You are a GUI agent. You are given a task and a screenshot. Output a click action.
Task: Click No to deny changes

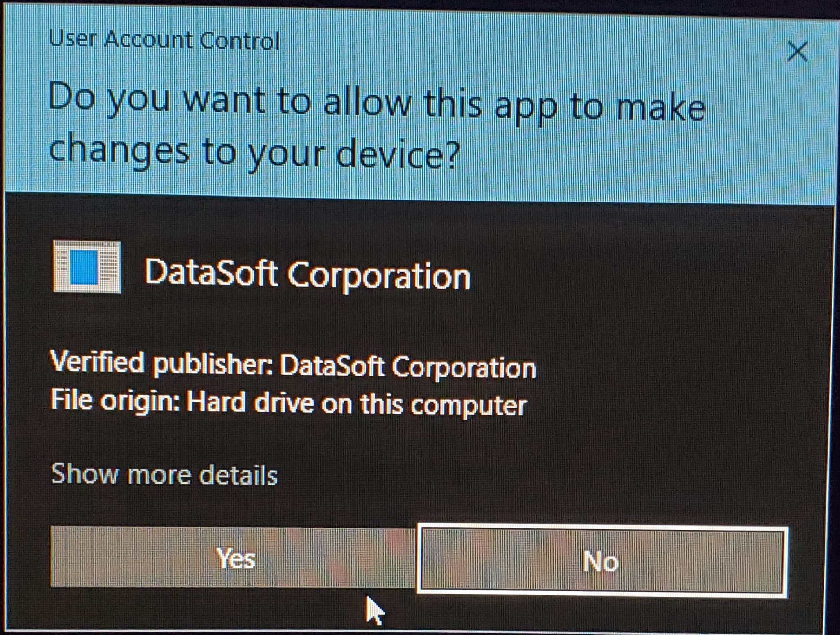tap(602, 560)
